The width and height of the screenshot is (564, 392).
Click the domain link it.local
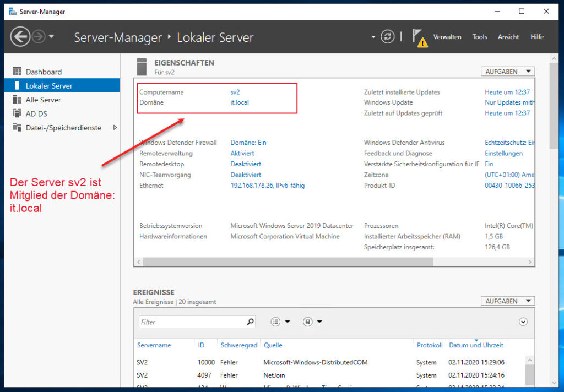pyautogui.click(x=240, y=102)
